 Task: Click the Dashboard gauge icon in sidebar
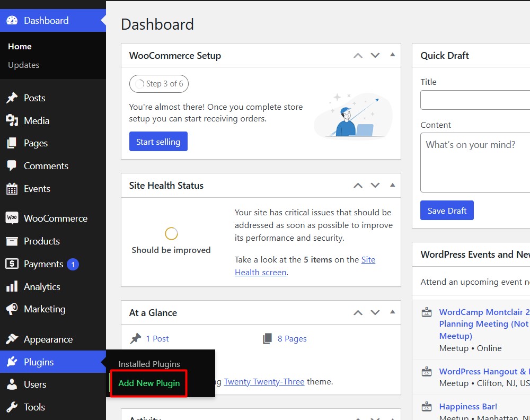point(12,20)
